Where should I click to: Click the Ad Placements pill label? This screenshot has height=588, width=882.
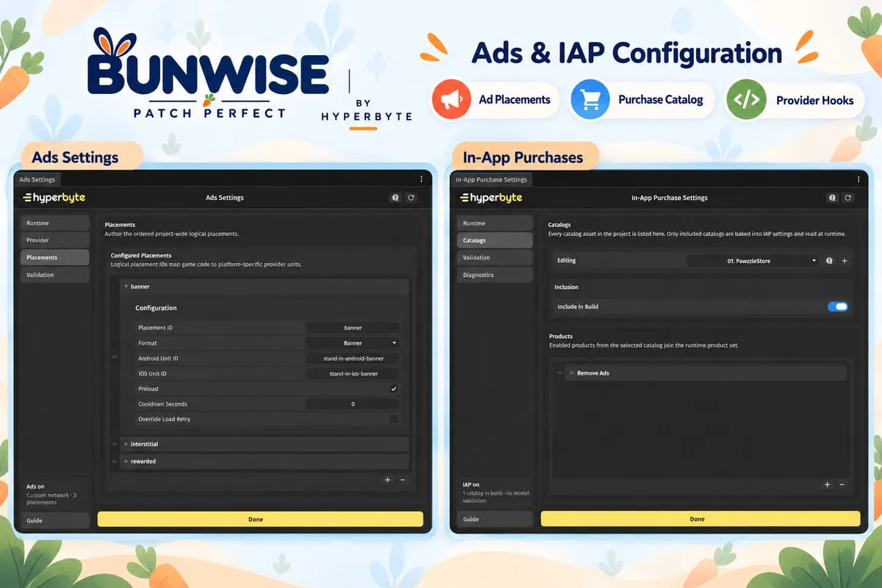[x=514, y=99]
